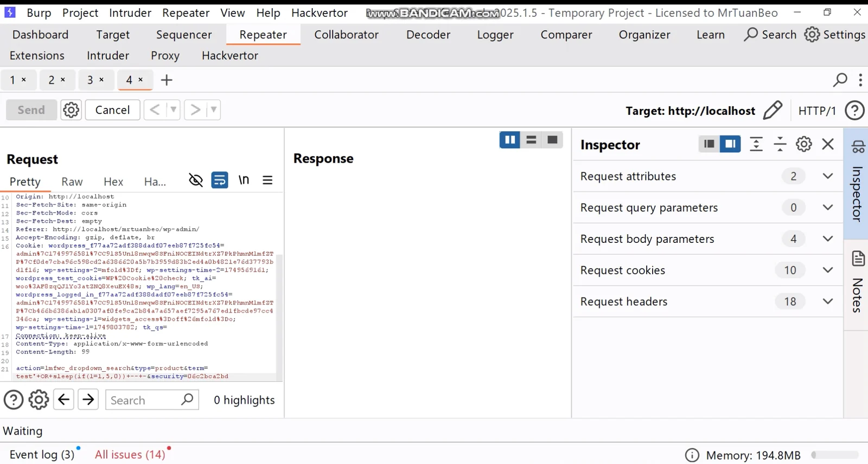The height and width of the screenshot is (464, 868).
Task: Click the memory usage bar
Action: coord(835,455)
